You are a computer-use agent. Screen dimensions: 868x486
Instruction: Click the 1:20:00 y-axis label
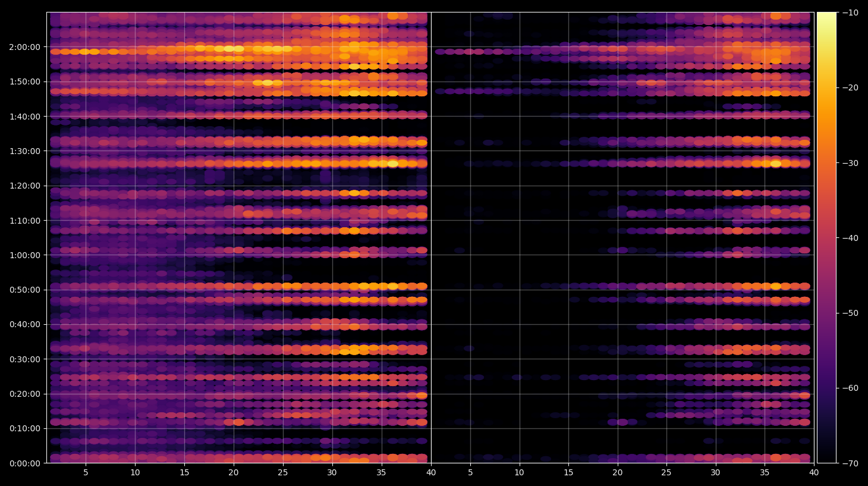25,186
